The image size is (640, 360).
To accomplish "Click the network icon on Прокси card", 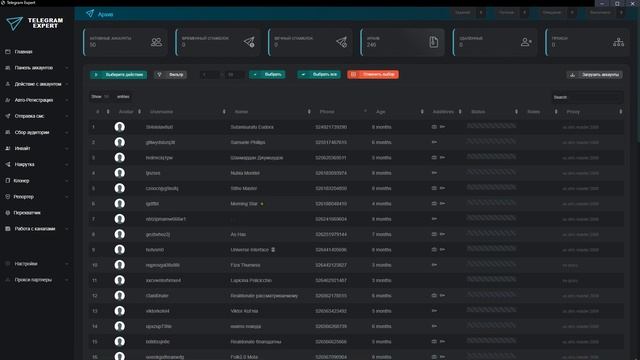I will point(618,42).
